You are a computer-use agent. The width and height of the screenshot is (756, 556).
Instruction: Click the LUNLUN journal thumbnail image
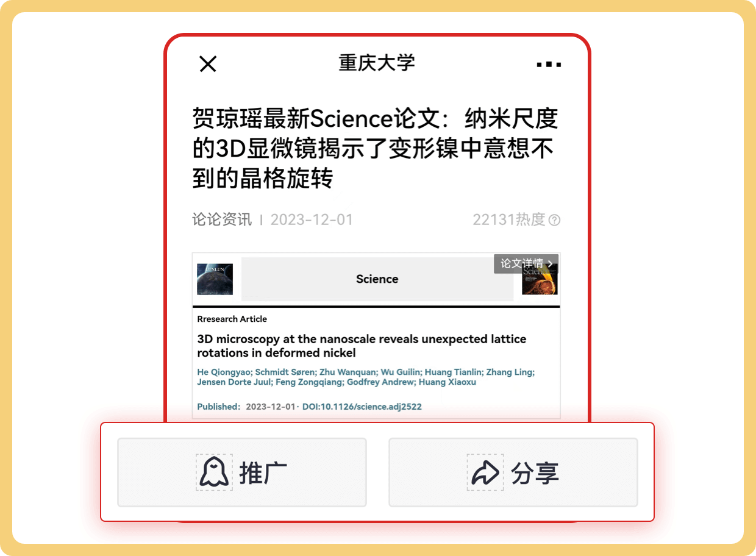[x=215, y=279]
